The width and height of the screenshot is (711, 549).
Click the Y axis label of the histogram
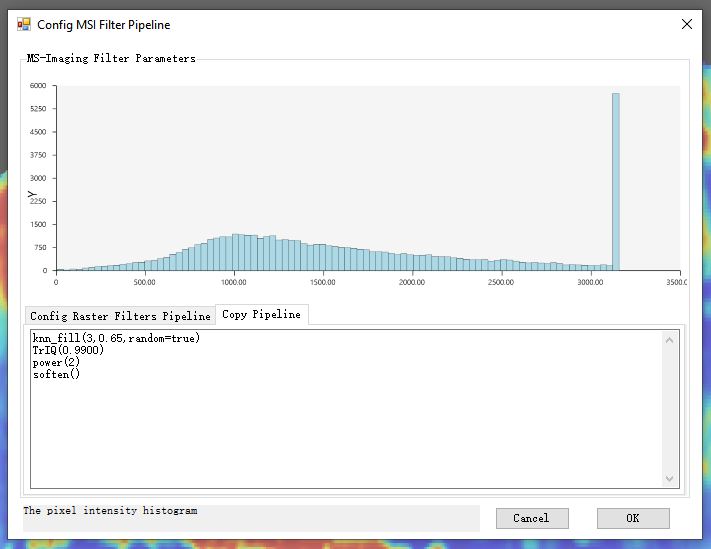(x=33, y=194)
